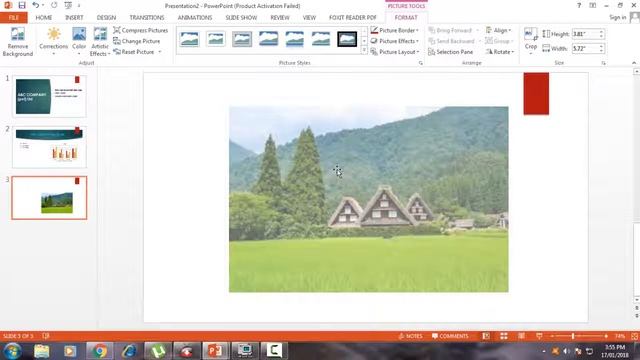Open the Windows Start button
640x360 pixels.
click(12, 351)
